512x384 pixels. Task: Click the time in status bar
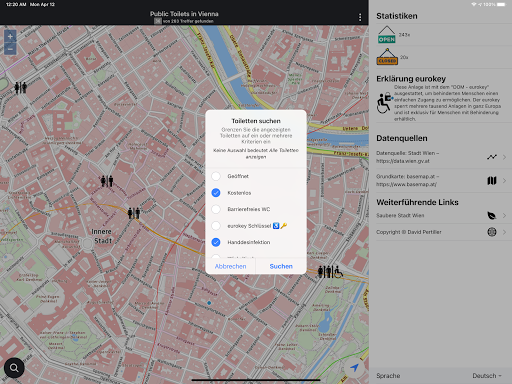(x=16, y=4)
